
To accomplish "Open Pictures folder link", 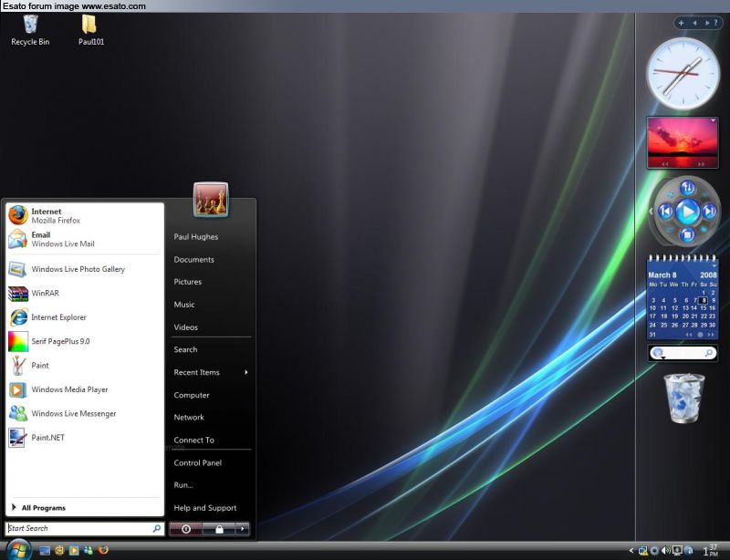I will click(188, 282).
